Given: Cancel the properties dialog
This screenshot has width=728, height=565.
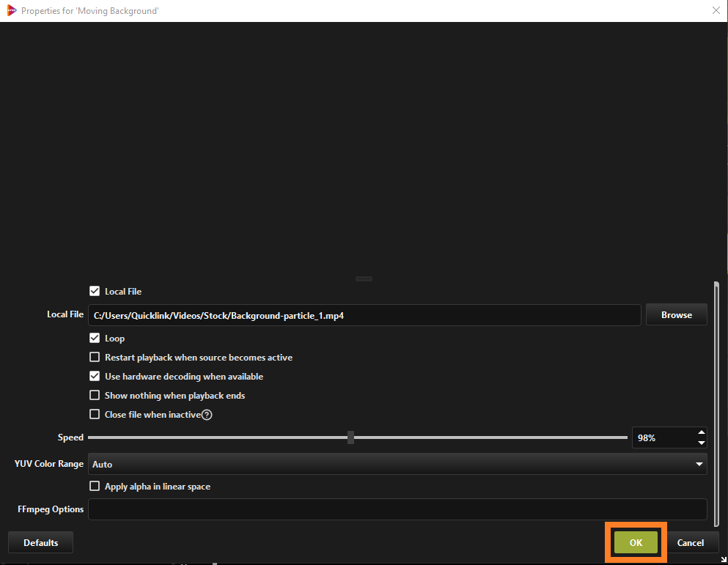Looking at the screenshot, I should pyautogui.click(x=691, y=543).
